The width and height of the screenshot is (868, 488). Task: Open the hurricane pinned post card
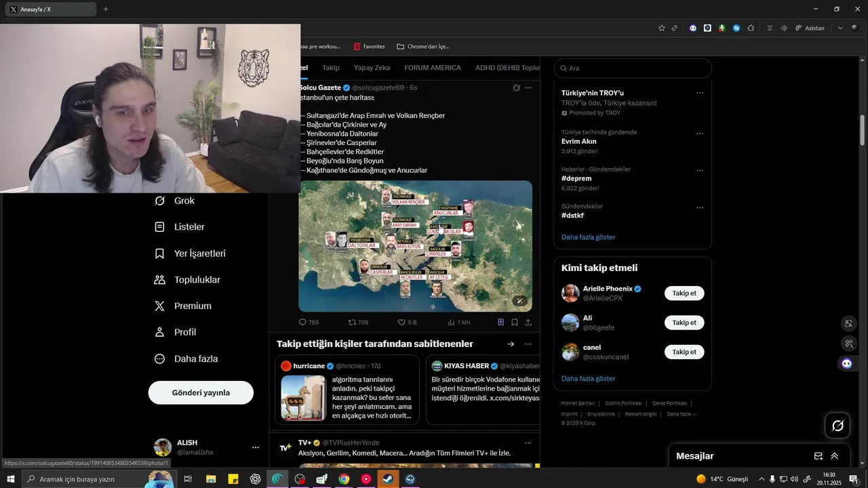(x=347, y=390)
